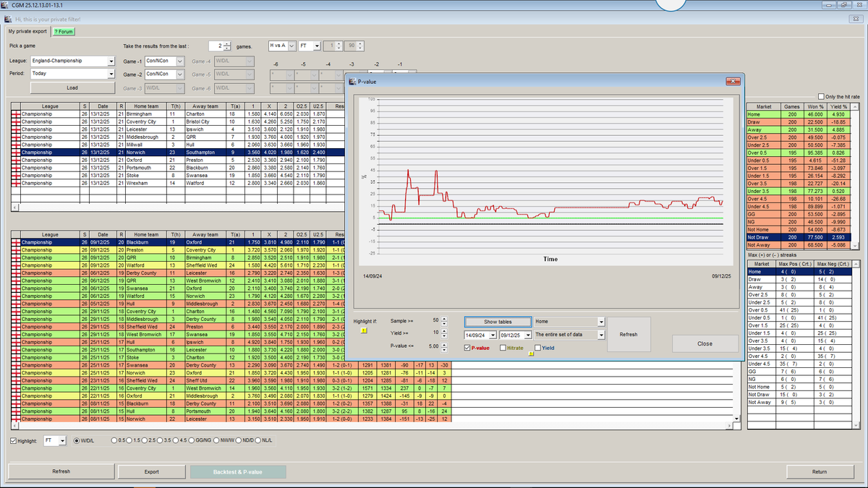The width and height of the screenshot is (868, 488).
Task: Click the yellow info icon under Highlight if
Action: [x=364, y=329]
